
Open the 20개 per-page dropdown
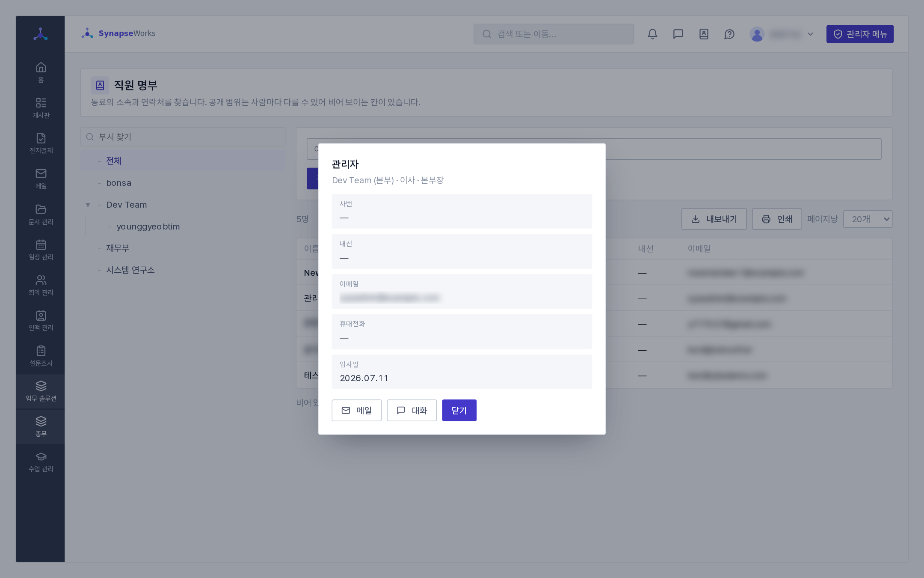point(868,219)
